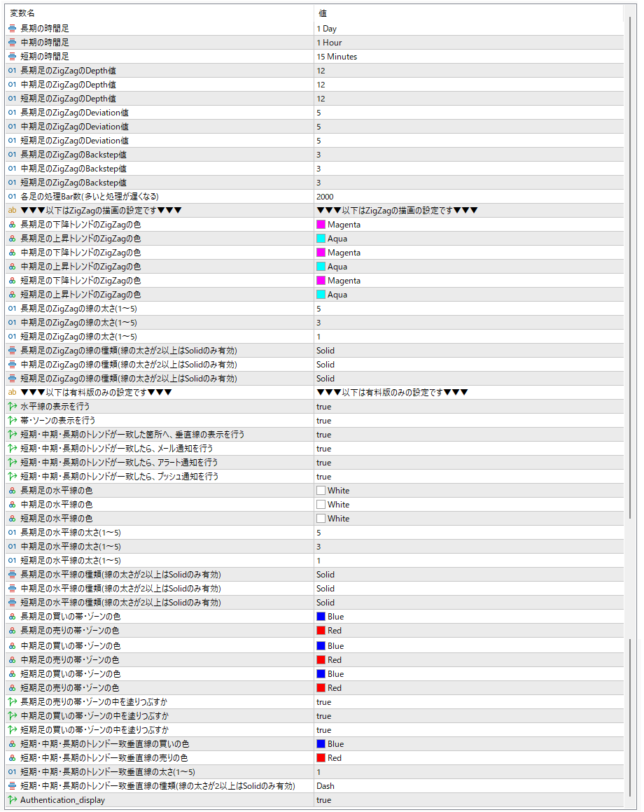This screenshot has width=644, height=812.
Task: Click the color icon beside 中期足の売りの帯・ゾーンの色
Action: (x=13, y=659)
